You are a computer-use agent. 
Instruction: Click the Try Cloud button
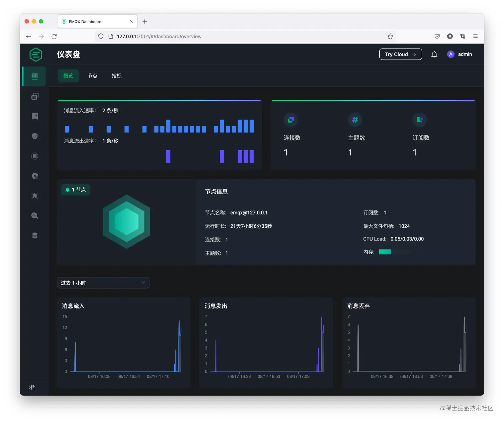point(400,54)
